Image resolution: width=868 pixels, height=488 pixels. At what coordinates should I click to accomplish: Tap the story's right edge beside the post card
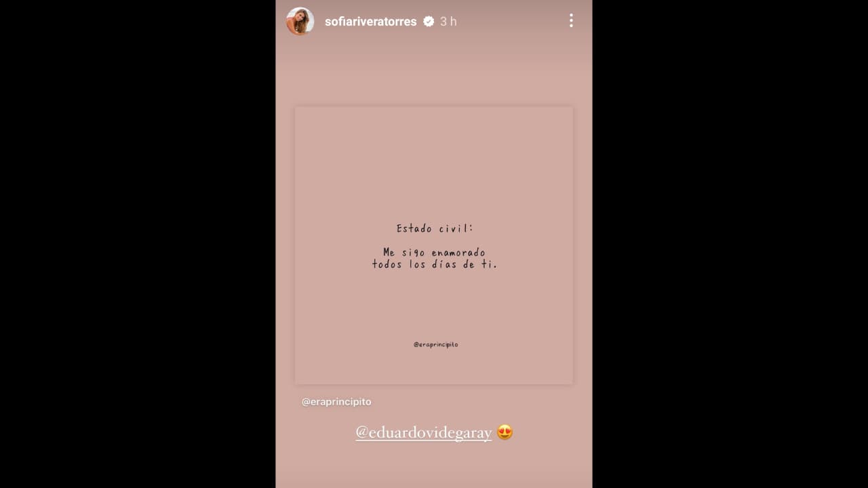[x=583, y=245]
